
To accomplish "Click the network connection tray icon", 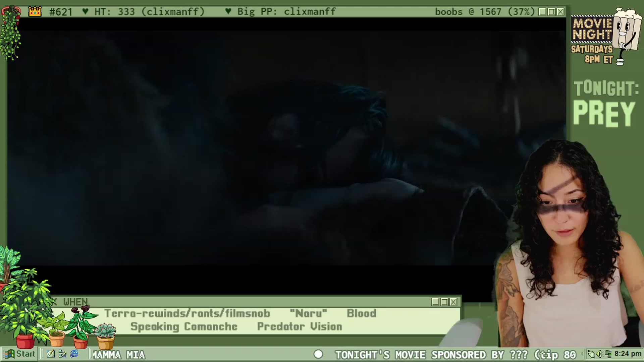I will pyautogui.click(x=608, y=354).
